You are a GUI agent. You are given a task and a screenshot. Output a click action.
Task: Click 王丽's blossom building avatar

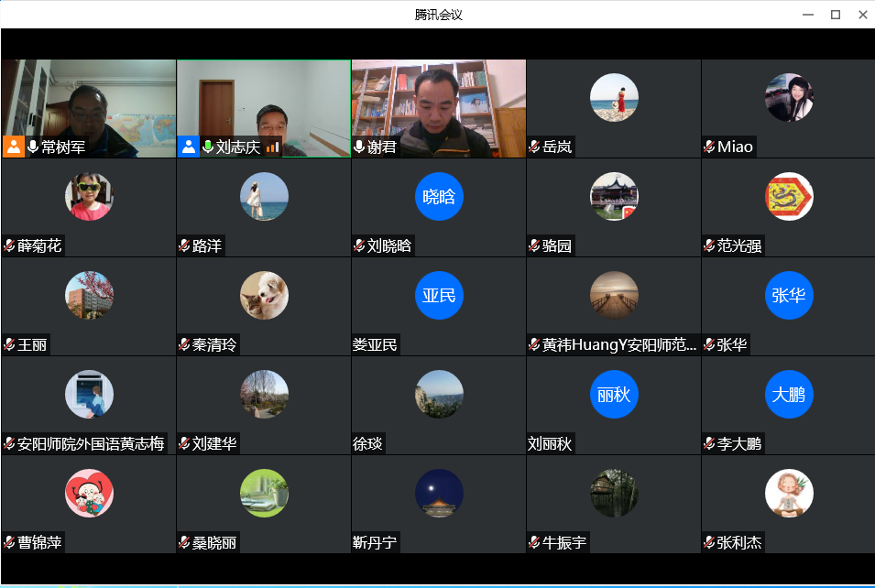89,295
